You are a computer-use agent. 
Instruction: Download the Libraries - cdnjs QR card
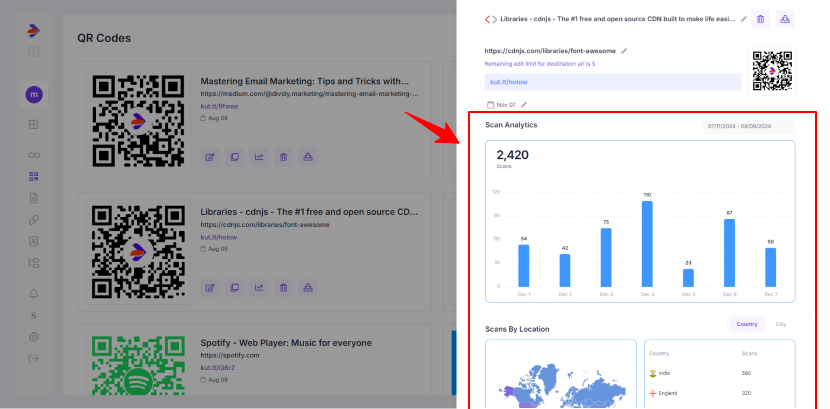[x=308, y=288]
